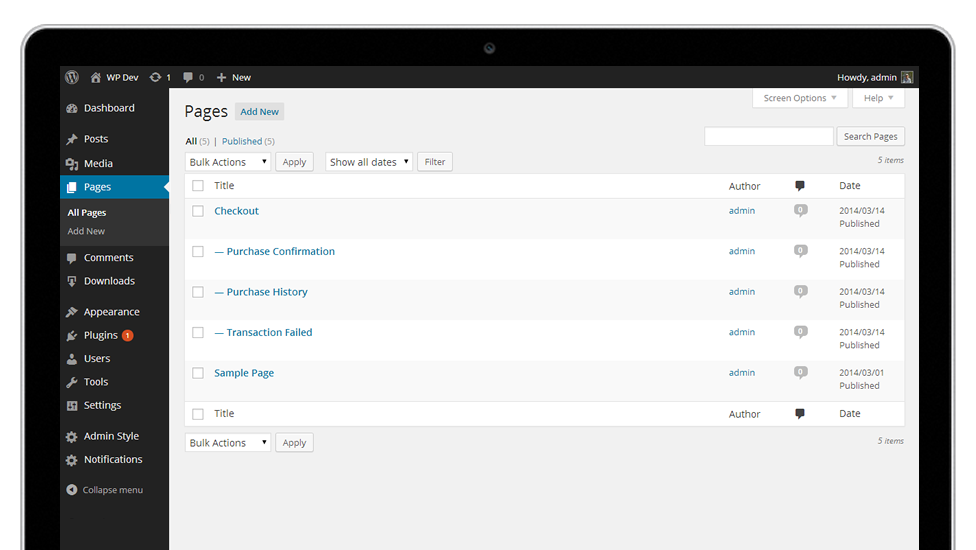The width and height of the screenshot is (976, 550).
Task: Go to the Downloads menu item
Action: (109, 281)
